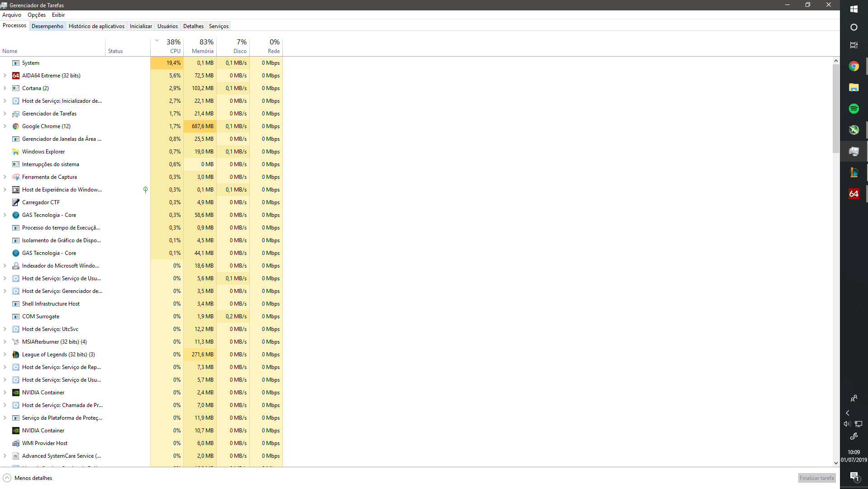Click the League of Legends process icon

click(x=16, y=355)
